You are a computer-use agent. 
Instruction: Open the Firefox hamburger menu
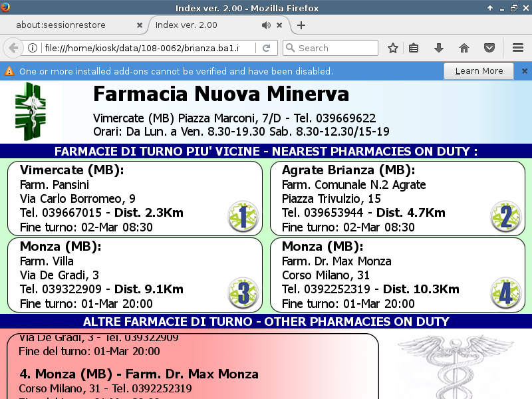[x=518, y=48]
